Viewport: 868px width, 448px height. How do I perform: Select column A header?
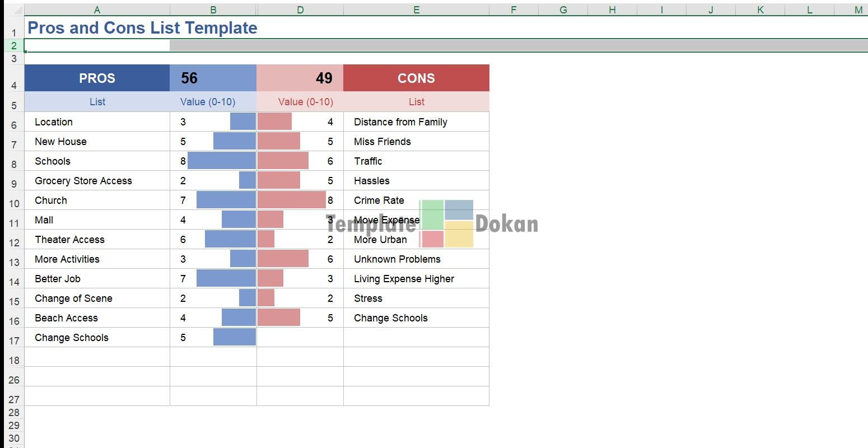coord(97,10)
